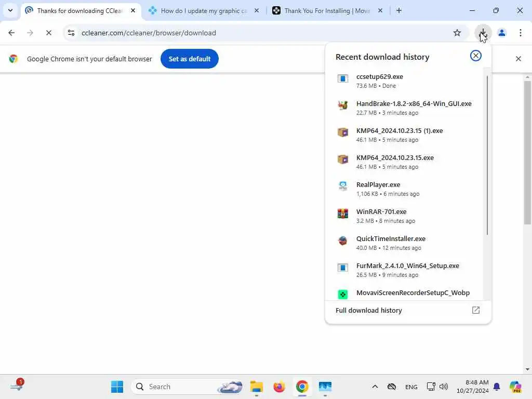
Task: Click the RealPlayer installer icon
Action: (x=343, y=186)
